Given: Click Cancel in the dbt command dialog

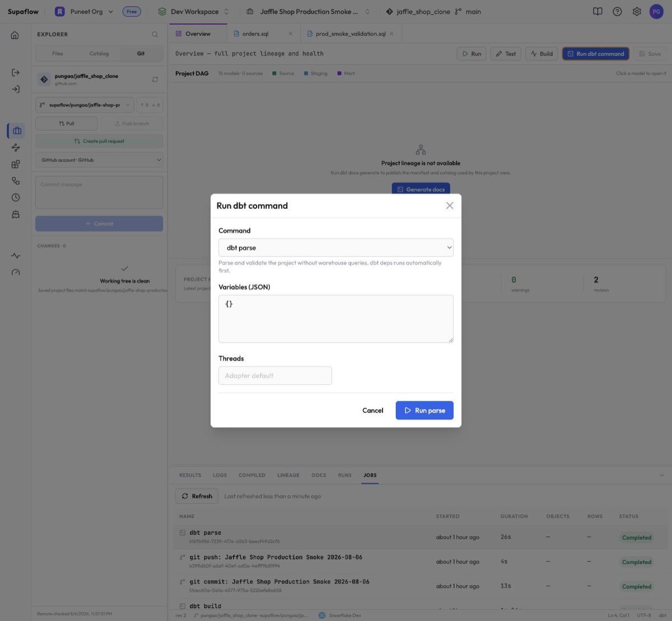Looking at the screenshot, I should point(373,410).
